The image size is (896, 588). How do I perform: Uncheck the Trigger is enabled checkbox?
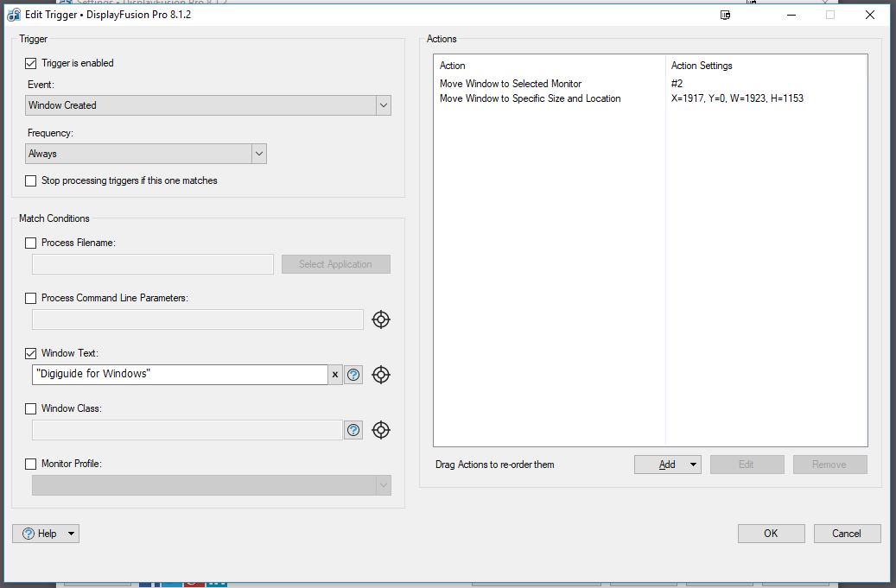tap(31, 63)
